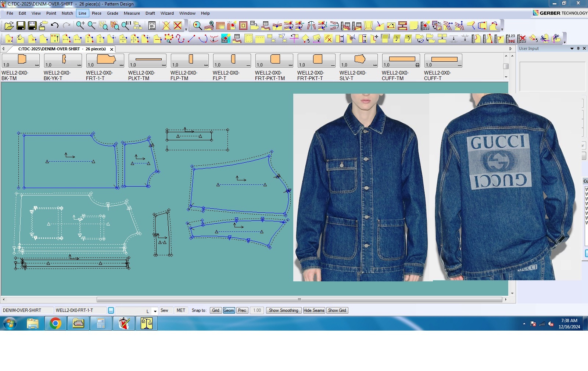Click the Undo arrow icon
The height and width of the screenshot is (371, 588).
point(55,25)
